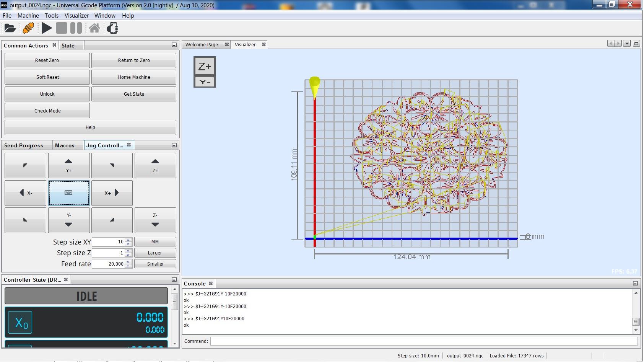Viewport: 644px width, 362px height.
Task: Jog Z- downward
Action: 155,220
